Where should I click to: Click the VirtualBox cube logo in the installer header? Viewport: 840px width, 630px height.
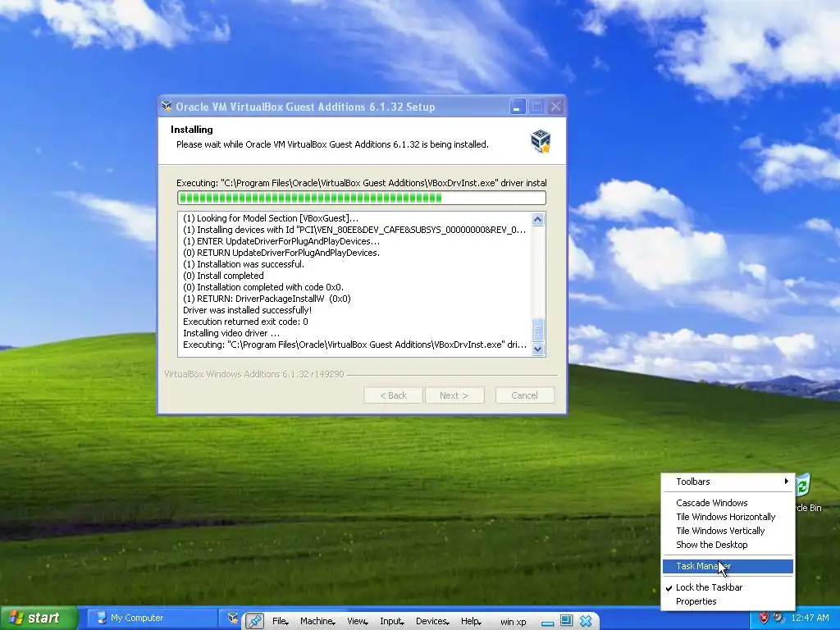tap(541, 141)
